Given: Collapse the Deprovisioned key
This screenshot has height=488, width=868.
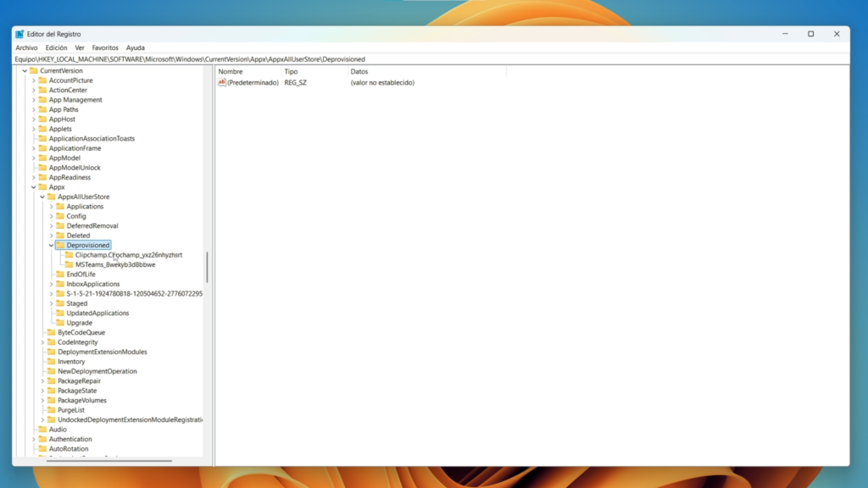Looking at the screenshot, I should 51,246.
